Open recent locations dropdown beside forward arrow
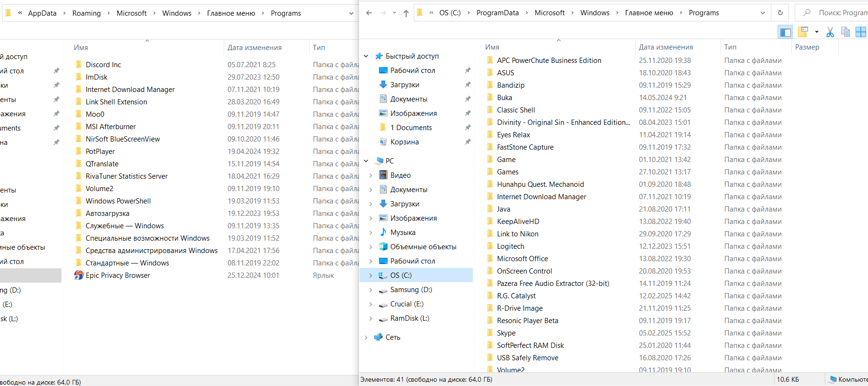The width and height of the screenshot is (868, 386). [x=394, y=13]
